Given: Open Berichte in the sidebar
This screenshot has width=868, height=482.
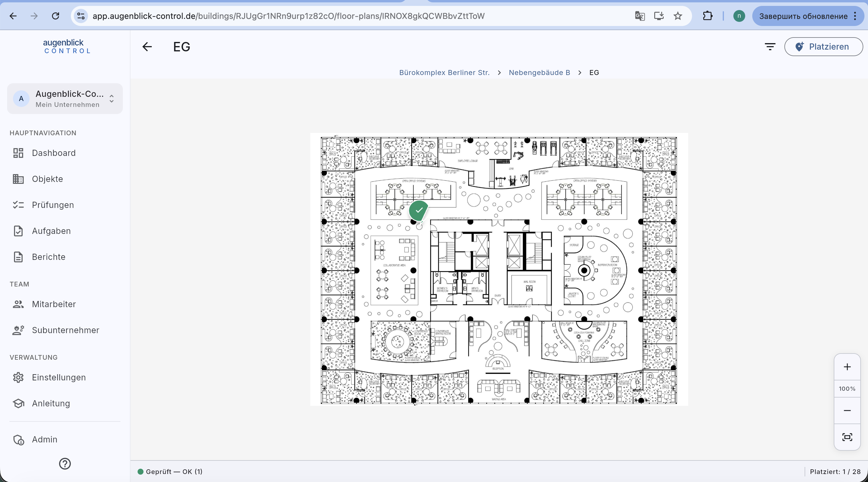Looking at the screenshot, I should [65, 257].
